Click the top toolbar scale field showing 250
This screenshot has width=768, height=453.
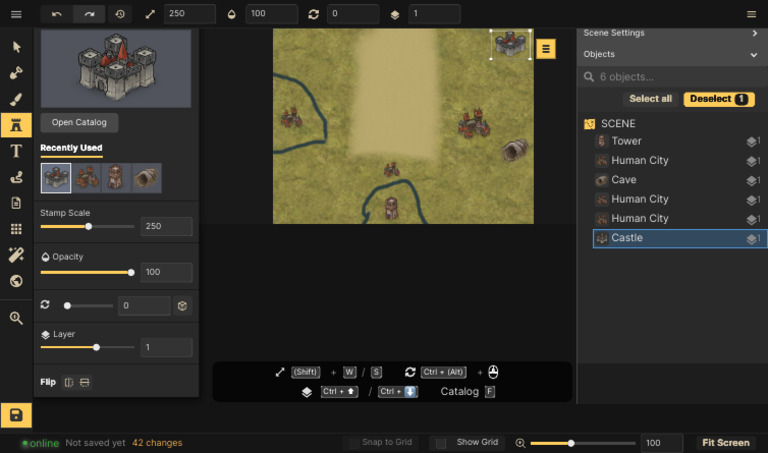190,14
